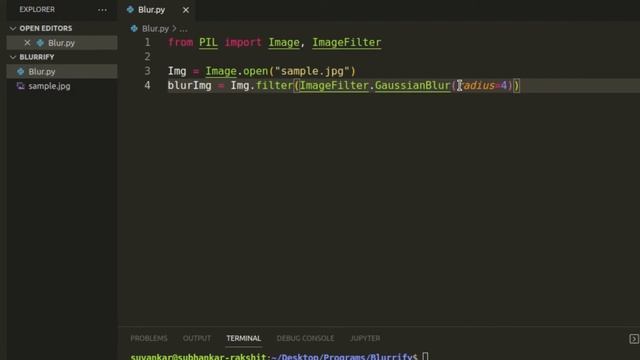Click the 'PIL' module name
Image resolution: width=640 pixels, height=360 pixels.
click(208, 42)
